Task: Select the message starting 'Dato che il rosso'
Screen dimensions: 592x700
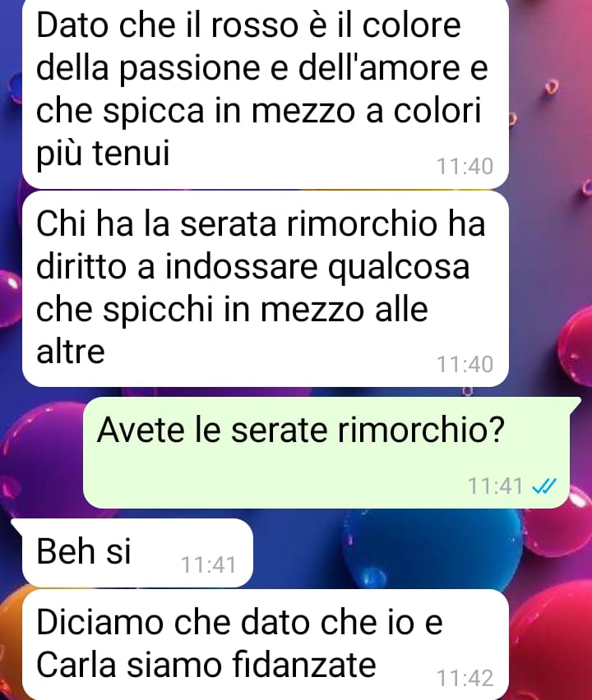Action: [x=266, y=93]
